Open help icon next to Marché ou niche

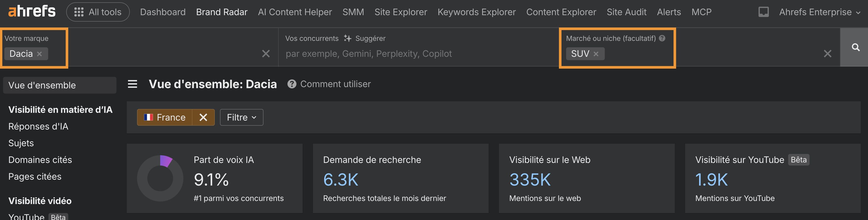coord(662,38)
